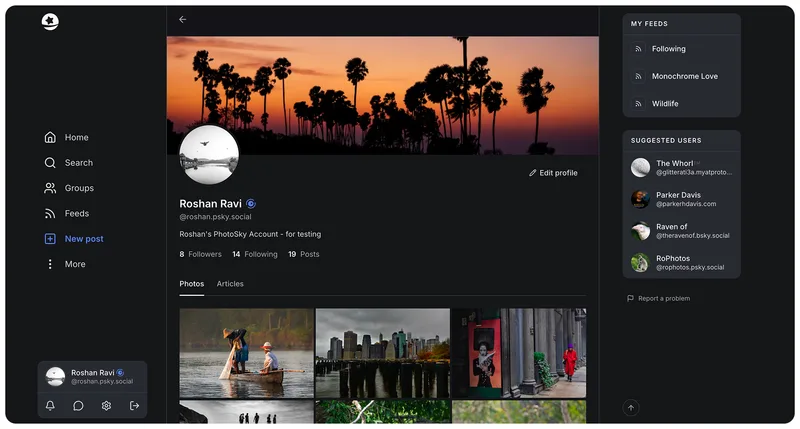
Task: Open chat bubble icon in account panel
Action: [78, 406]
